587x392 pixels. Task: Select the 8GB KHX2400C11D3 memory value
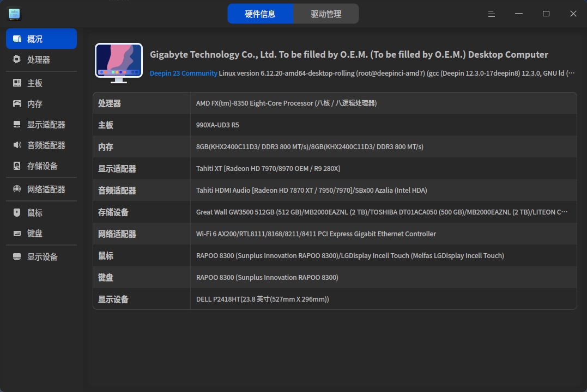pyautogui.click(x=310, y=146)
